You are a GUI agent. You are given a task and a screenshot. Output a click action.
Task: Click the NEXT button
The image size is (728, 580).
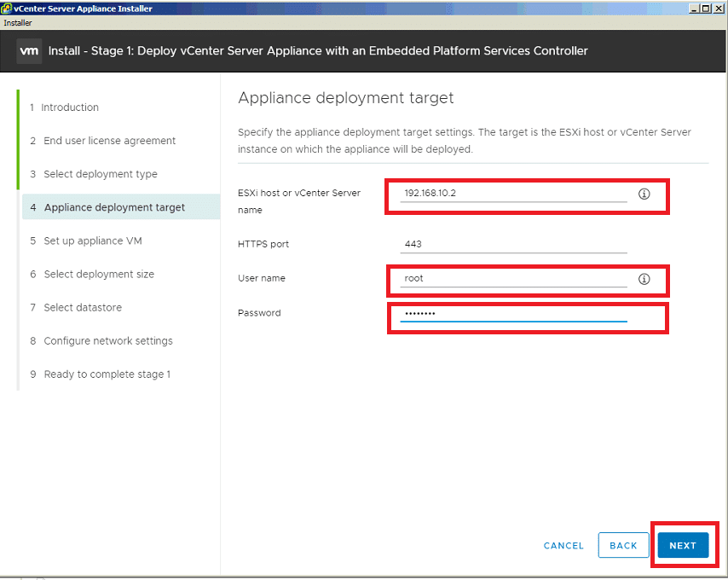pyautogui.click(x=683, y=545)
